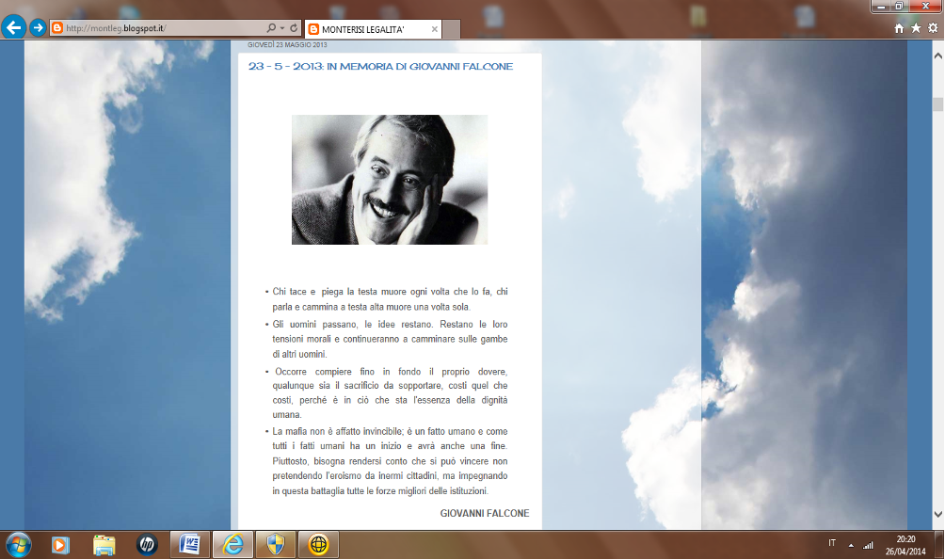Open the IT language input selector
The height and width of the screenshot is (560, 945).
pos(831,544)
